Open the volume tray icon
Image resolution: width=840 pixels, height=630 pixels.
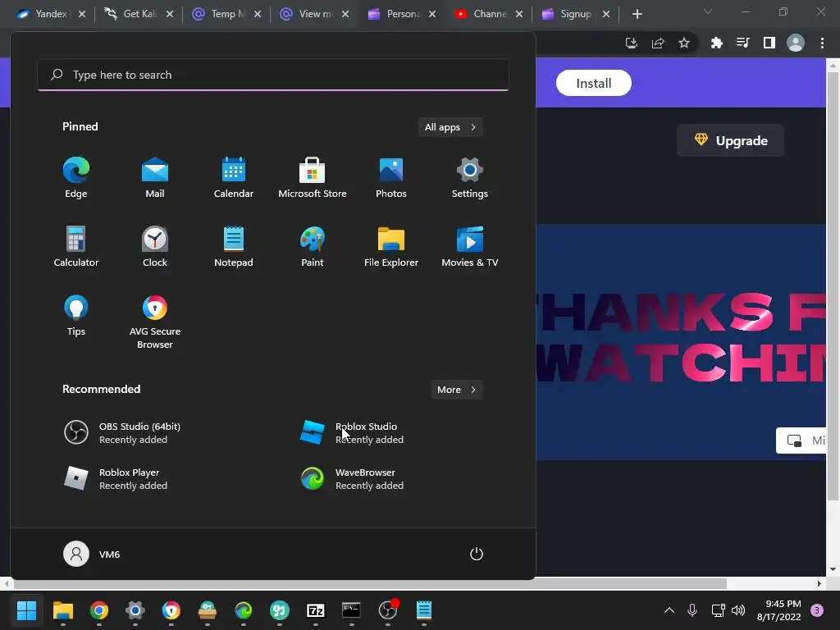point(738,610)
